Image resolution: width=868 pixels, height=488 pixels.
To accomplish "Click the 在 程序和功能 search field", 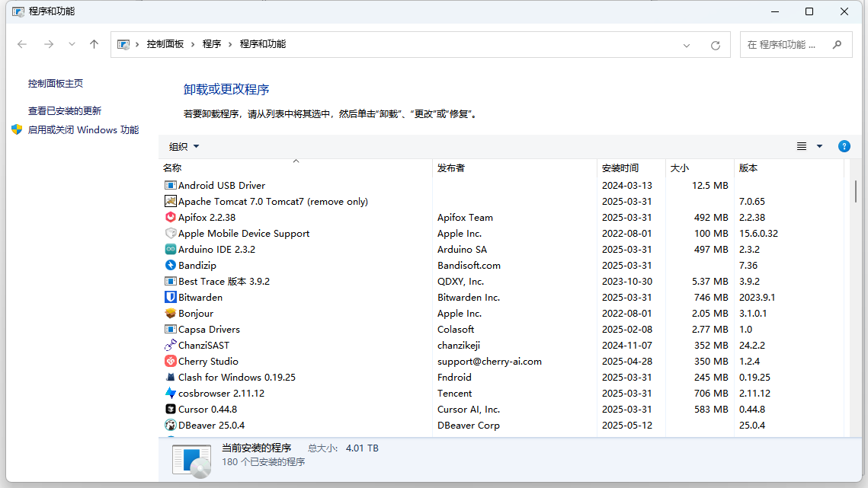I will [x=796, y=44].
